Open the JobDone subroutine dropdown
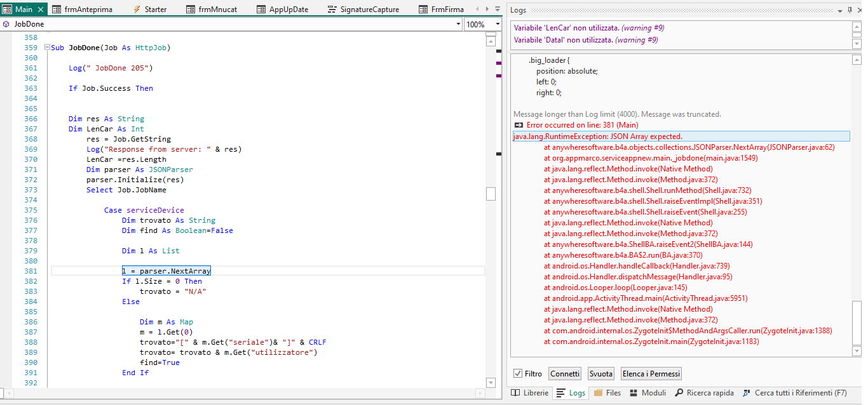 tap(459, 24)
